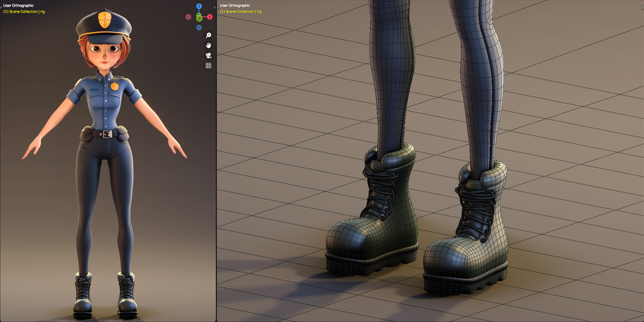Activate the hand pan view icon
The image size is (644, 322).
click(x=208, y=45)
